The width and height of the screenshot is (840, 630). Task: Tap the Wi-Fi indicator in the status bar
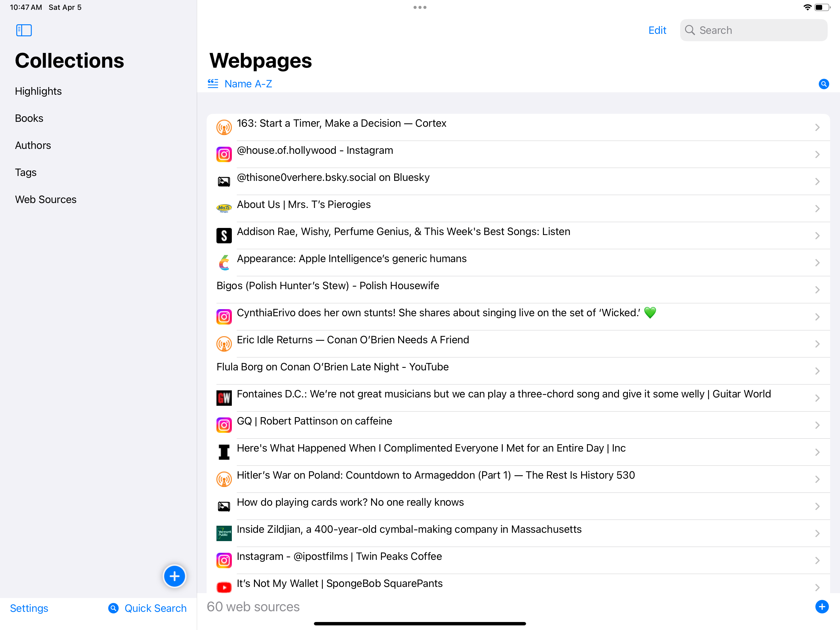[x=807, y=7]
